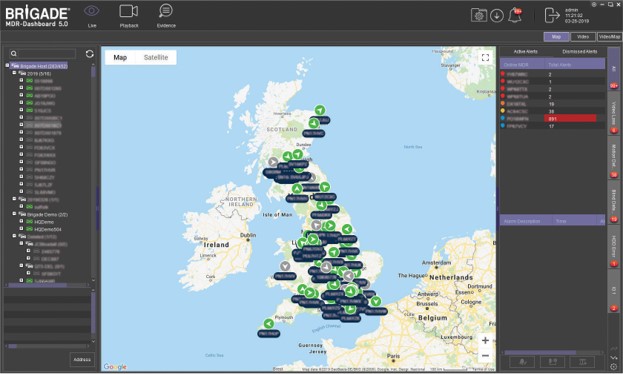This screenshot has height=374, width=623.
Task: Click the alerts bell icon
Action: tap(515, 16)
